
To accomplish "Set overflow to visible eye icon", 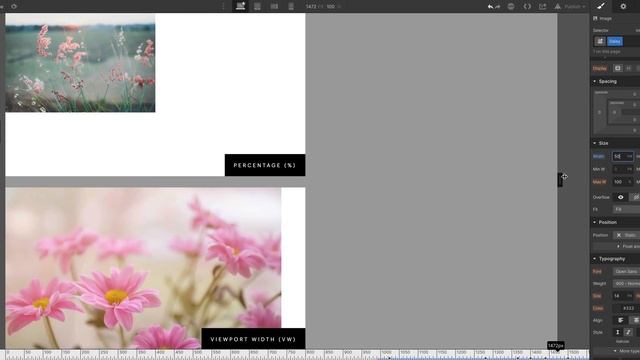I will (620, 197).
